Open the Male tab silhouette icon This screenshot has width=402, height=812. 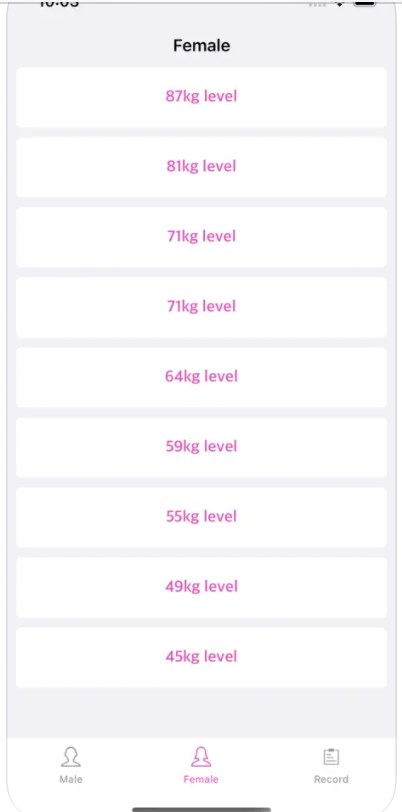(70, 757)
